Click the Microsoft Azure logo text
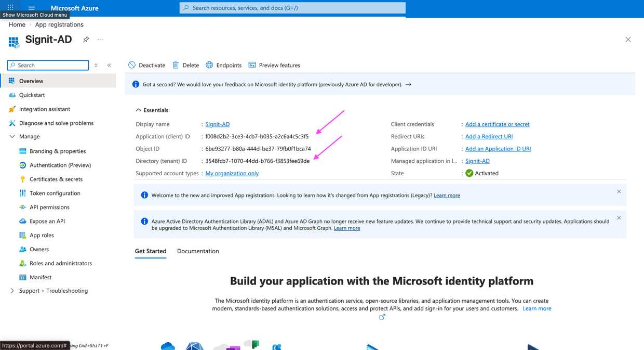This screenshot has width=644, height=350. pos(75,8)
